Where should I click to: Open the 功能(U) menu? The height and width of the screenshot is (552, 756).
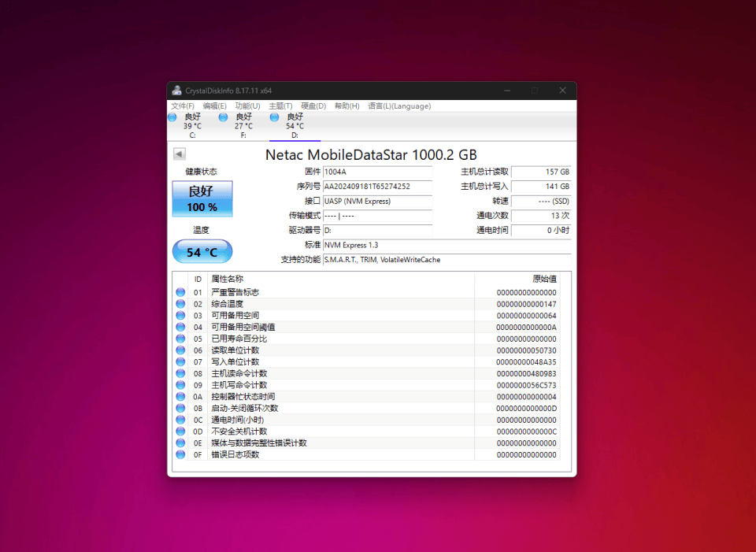[x=247, y=106]
